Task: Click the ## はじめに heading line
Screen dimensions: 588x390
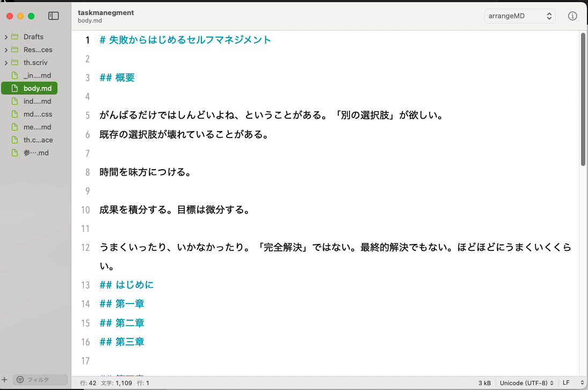Action: (126, 285)
